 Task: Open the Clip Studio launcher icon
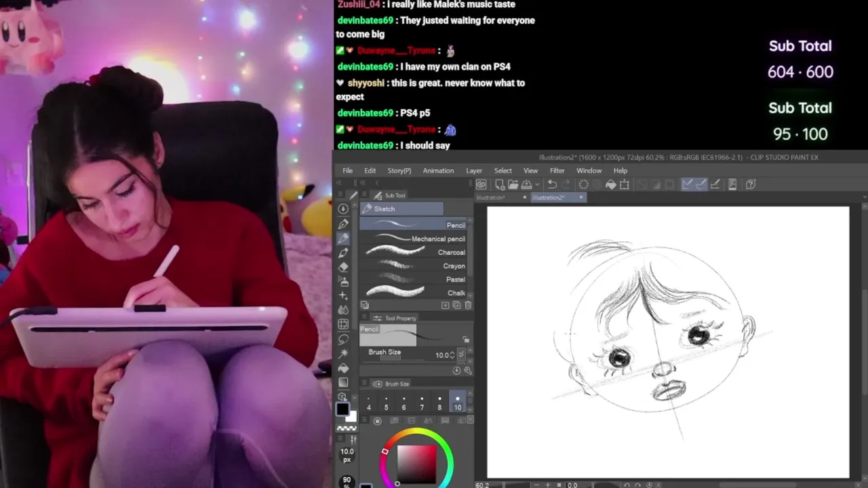[481, 184]
